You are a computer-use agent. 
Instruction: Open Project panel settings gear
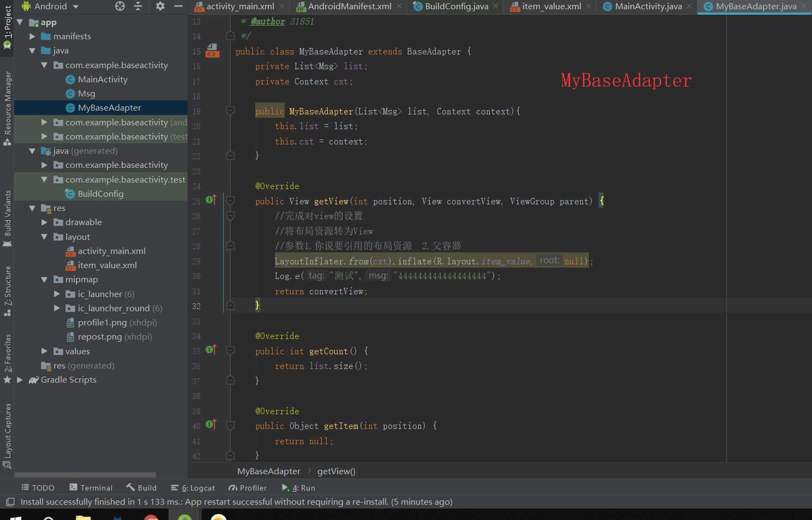160,6
